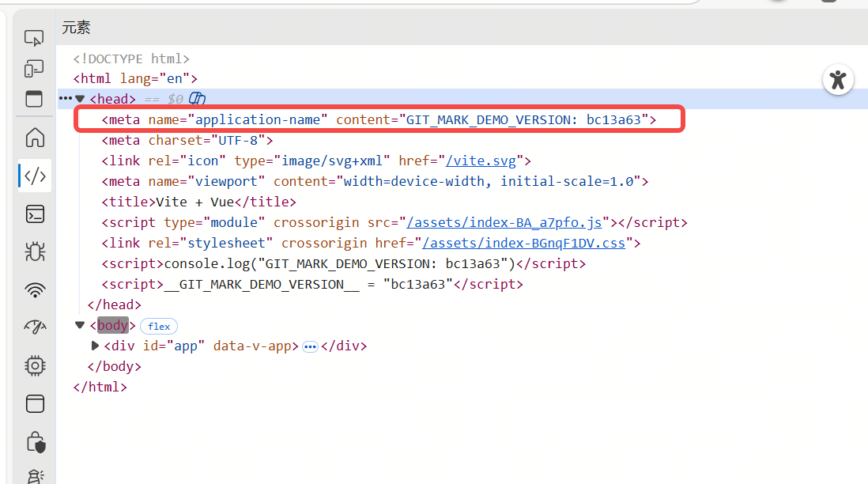Open the /assets/index-BA_a7pfo.js link
The height and width of the screenshot is (484, 868).
pyautogui.click(x=504, y=222)
